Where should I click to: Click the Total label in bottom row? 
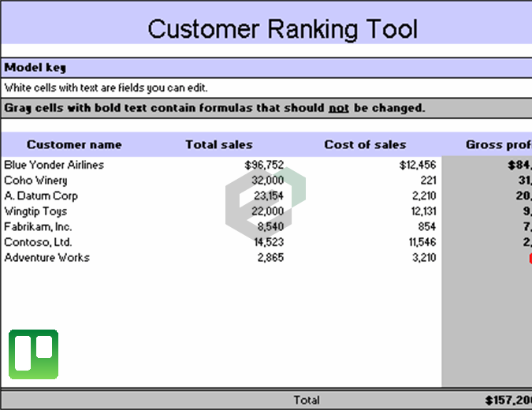pos(307,401)
